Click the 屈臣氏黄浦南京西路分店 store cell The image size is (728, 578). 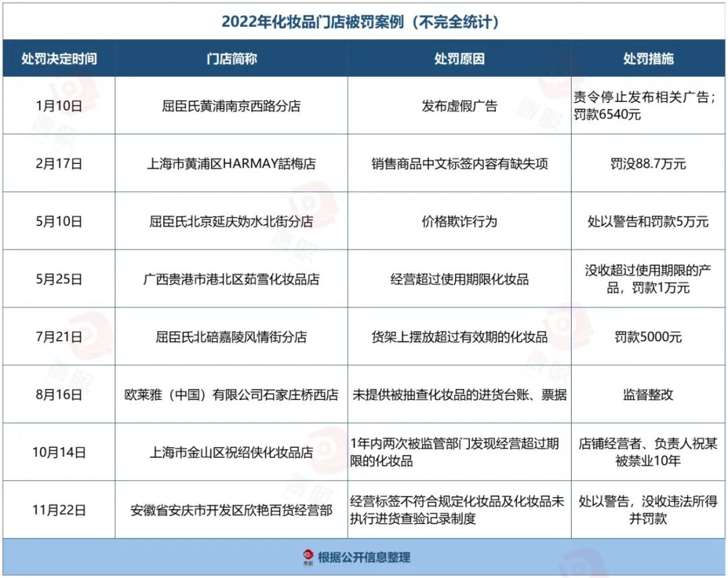click(231, 106)
